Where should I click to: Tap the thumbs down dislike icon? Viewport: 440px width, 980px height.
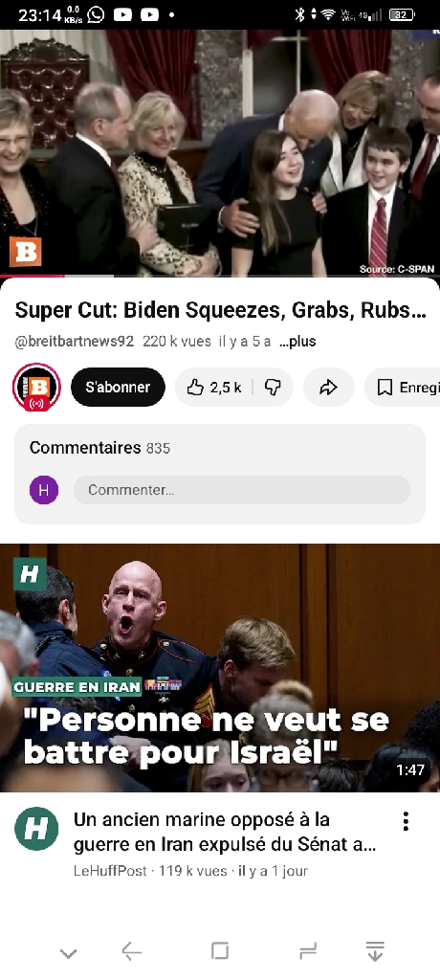coord(273,388)
